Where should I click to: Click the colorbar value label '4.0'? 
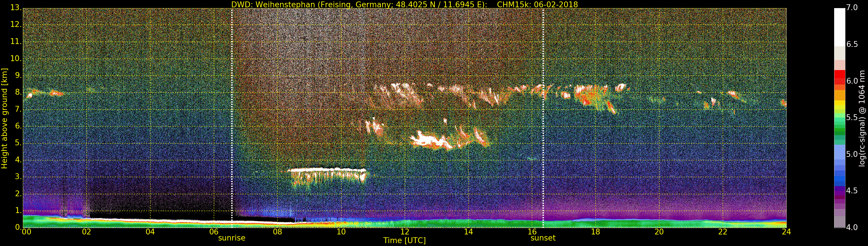pos(852,227)
